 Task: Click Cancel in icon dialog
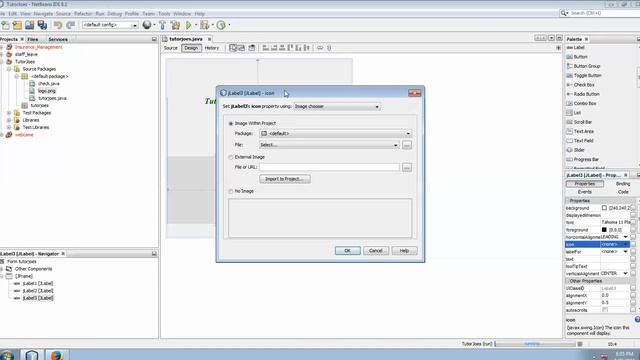click(376, 251)
